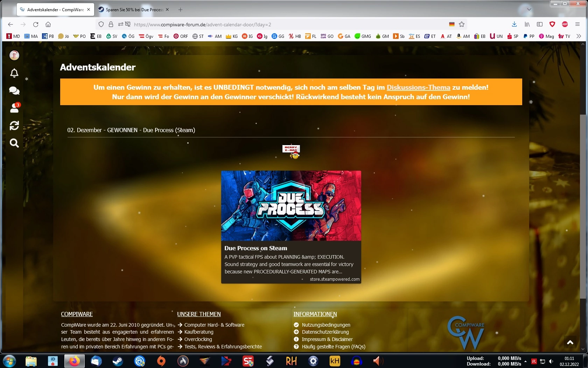This screenshot has width=588, height=368.
Task: Open Computer Hard- & Software topic
Action: pos(214,325)
